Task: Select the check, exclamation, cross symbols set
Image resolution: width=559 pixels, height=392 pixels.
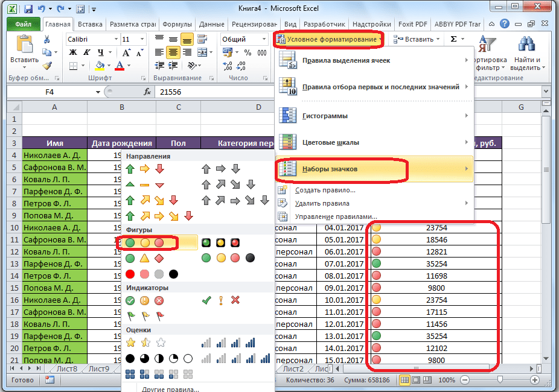Action: [221, 300]
